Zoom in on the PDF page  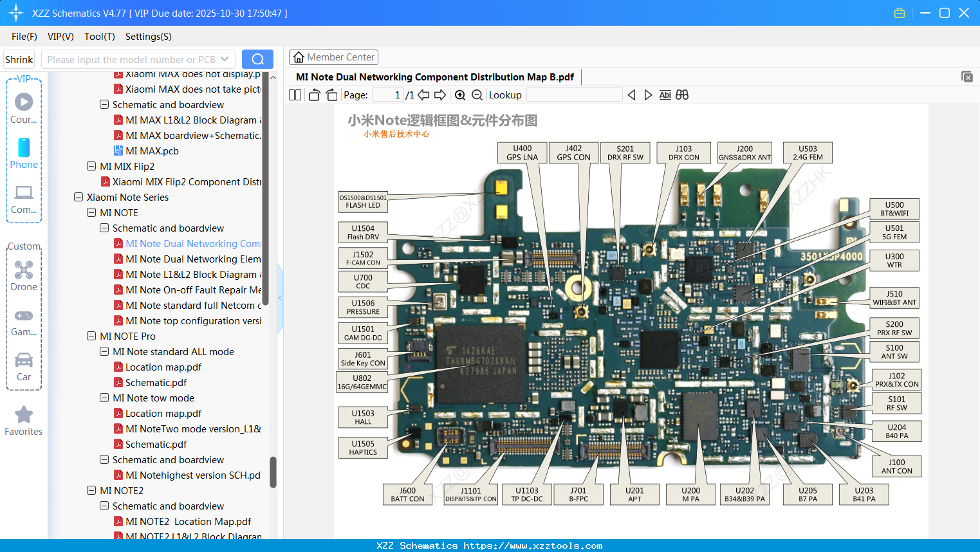(460, 95)
